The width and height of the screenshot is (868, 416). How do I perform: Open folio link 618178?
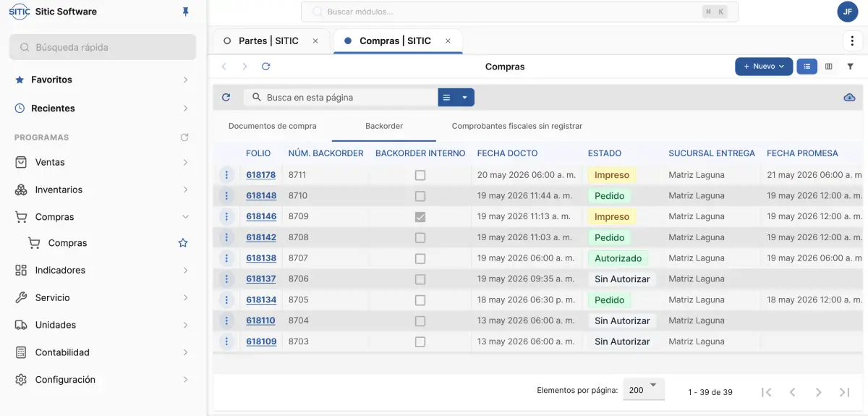pyautogui.click(x=261, y=175)
